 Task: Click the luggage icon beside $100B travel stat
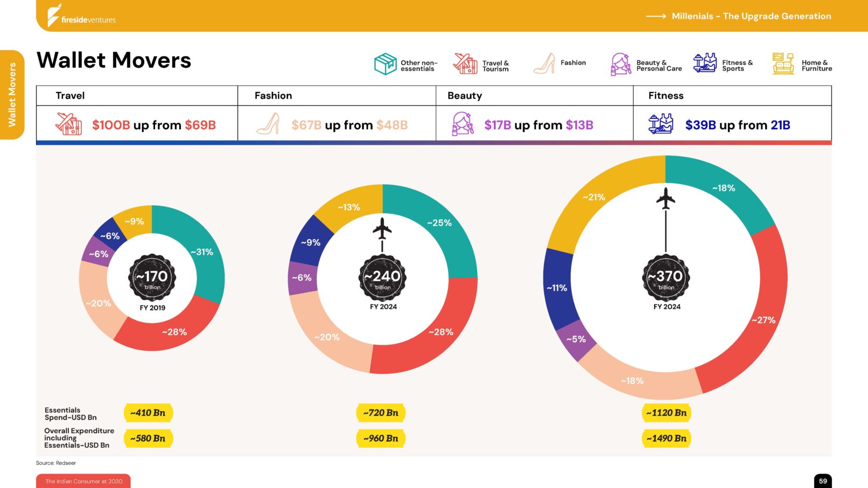pyautogui.click(x=69, y=124)
